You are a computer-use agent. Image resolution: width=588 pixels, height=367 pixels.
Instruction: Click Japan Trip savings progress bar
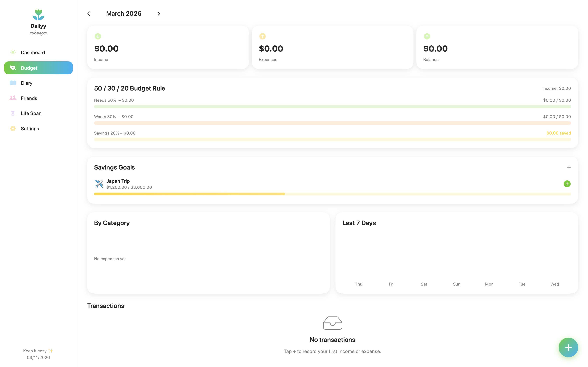332,194
